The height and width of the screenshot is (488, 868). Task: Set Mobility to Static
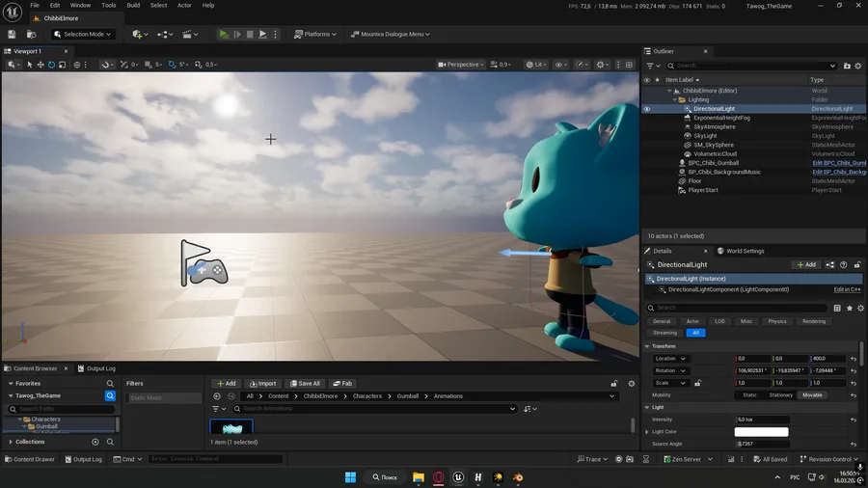[x=749, y=395]
